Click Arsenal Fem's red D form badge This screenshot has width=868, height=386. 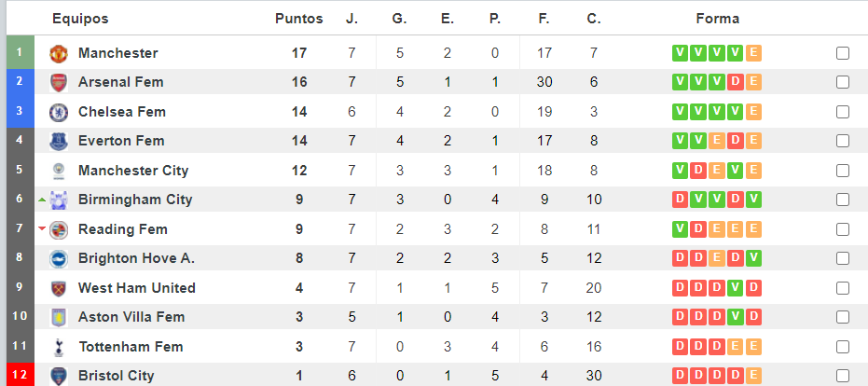736,83
